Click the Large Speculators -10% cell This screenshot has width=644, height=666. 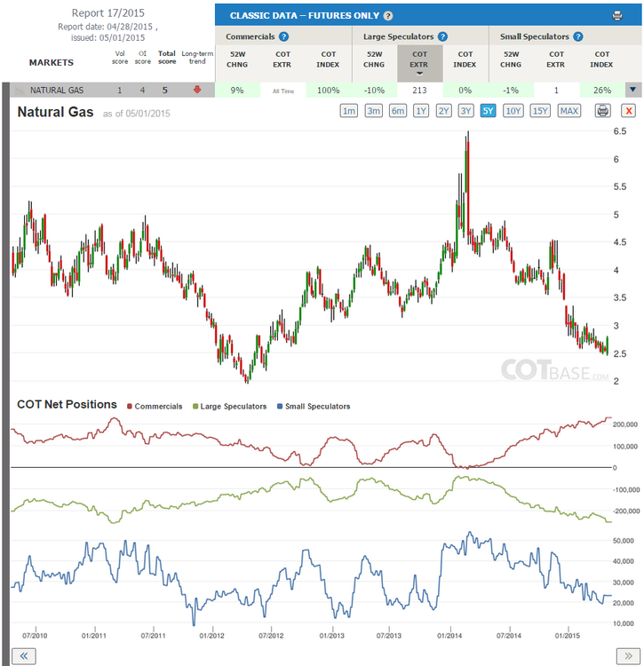[374, 90]
